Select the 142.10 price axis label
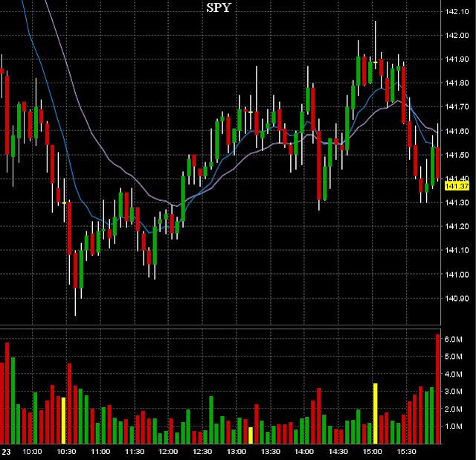 (457, 12)
